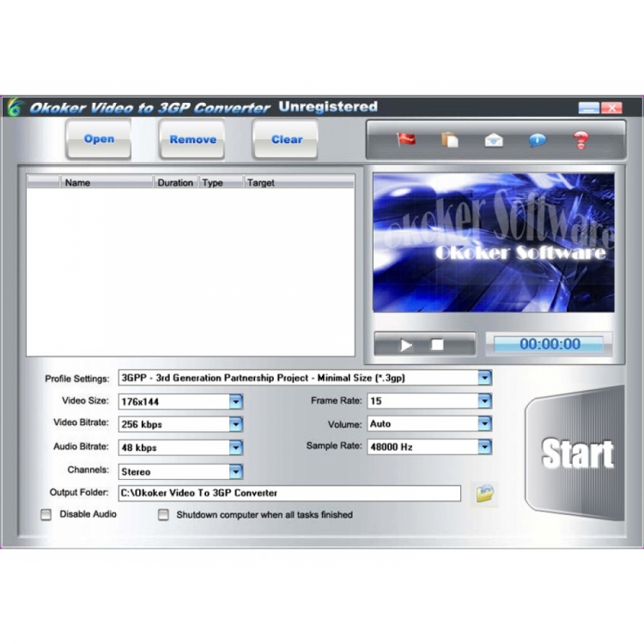The height and width of the screenshot is (644, 644).
Task: Stop the preview playback
Action: click(437, 344)
